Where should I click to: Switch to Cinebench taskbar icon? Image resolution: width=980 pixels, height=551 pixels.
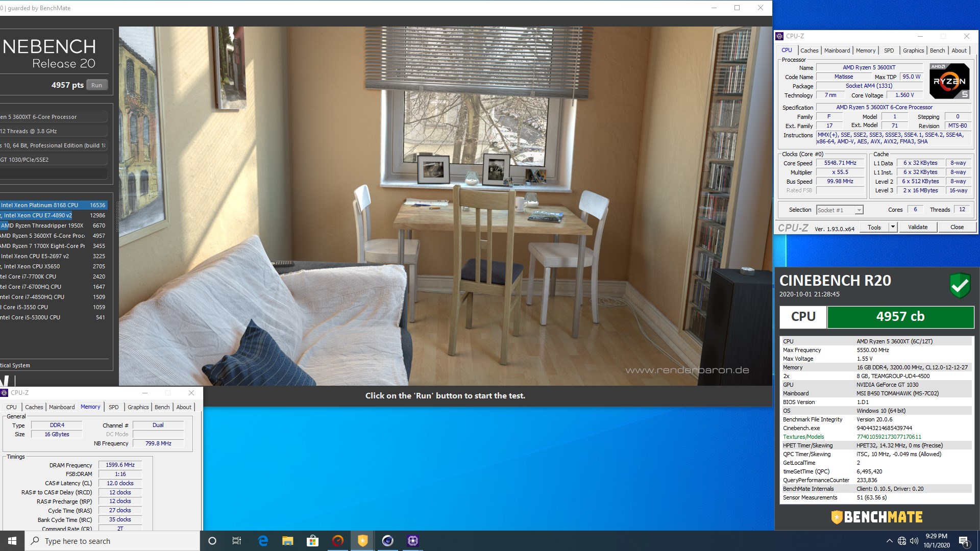387,541
